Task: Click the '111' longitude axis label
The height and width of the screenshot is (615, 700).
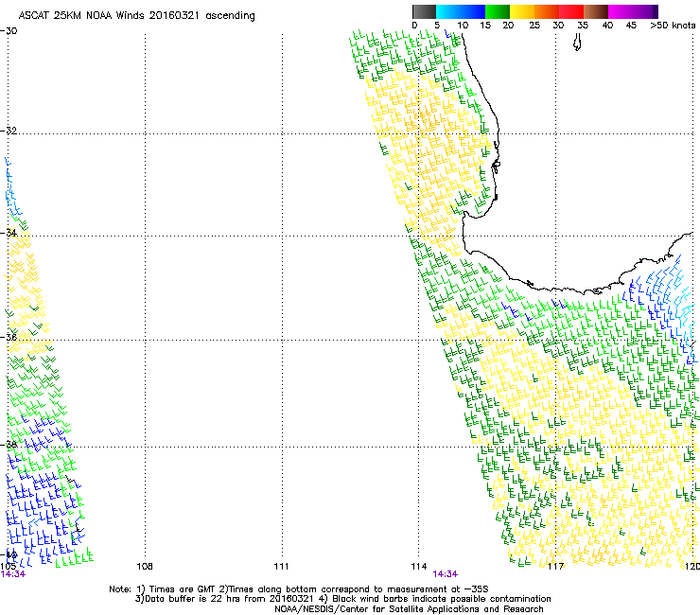Action: click(x=281, y=567)
